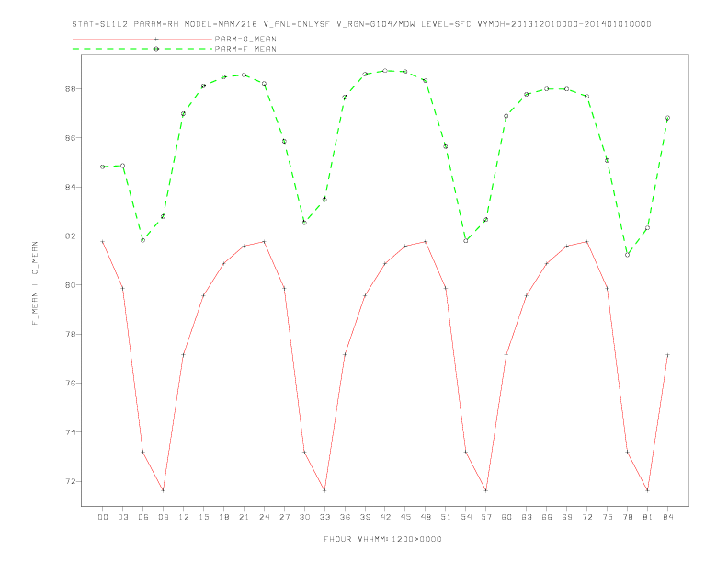Select the red O_MEAN point at hour 84
The image size is (728, 563).
click(667, 355)
